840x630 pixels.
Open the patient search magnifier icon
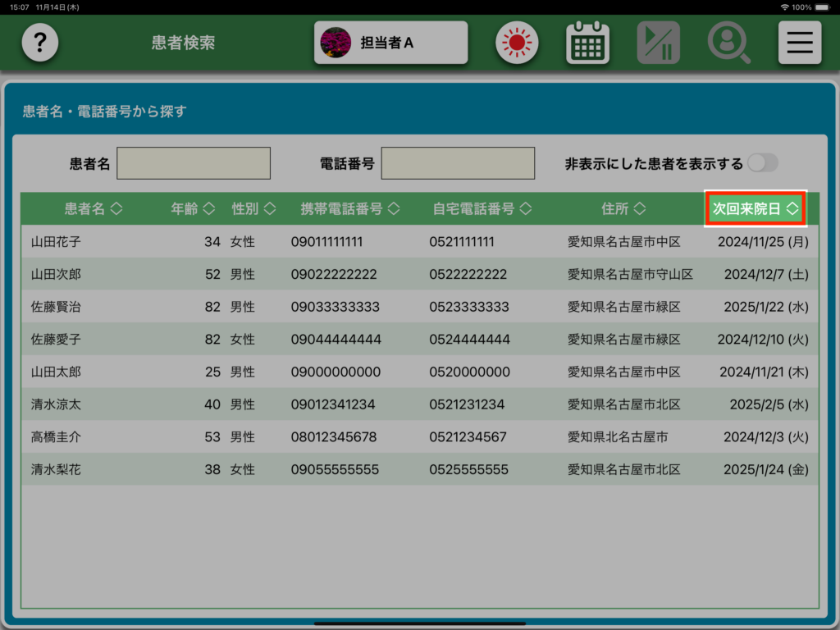point(728,43)
